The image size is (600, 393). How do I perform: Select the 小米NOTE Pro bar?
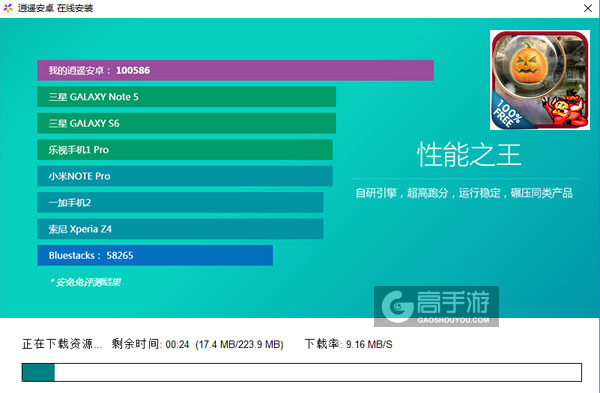pyautogui.click(x=185, y=176)
